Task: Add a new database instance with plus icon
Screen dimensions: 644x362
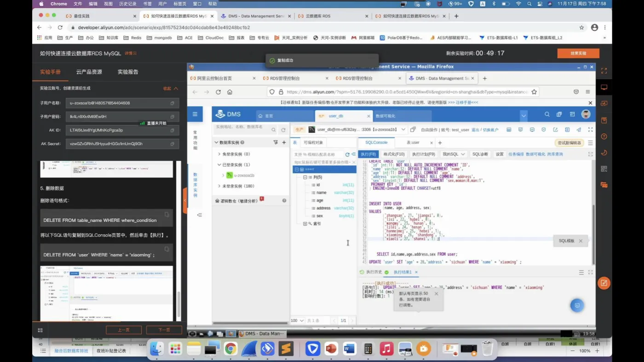Action: click(284, 142)
